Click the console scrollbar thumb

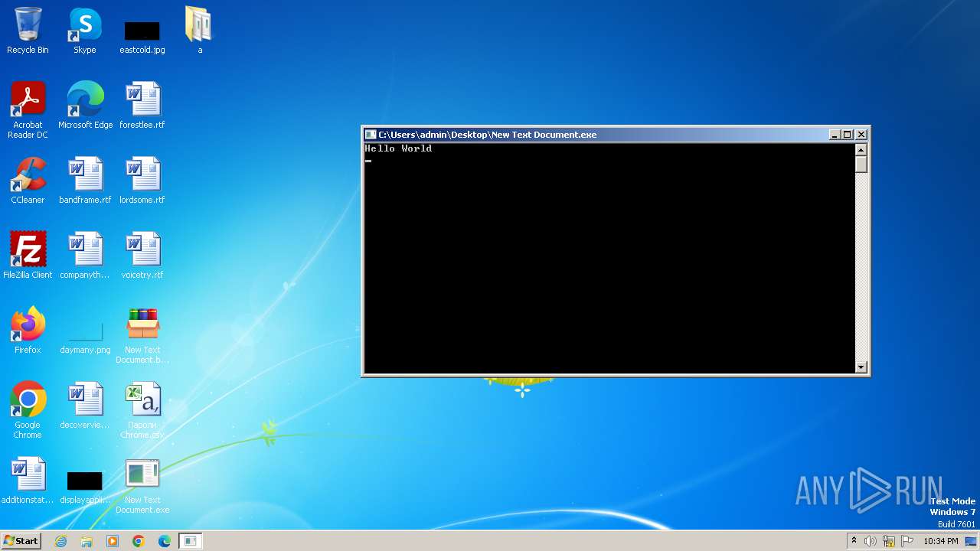pyautogui.click(x=861, y=165)
